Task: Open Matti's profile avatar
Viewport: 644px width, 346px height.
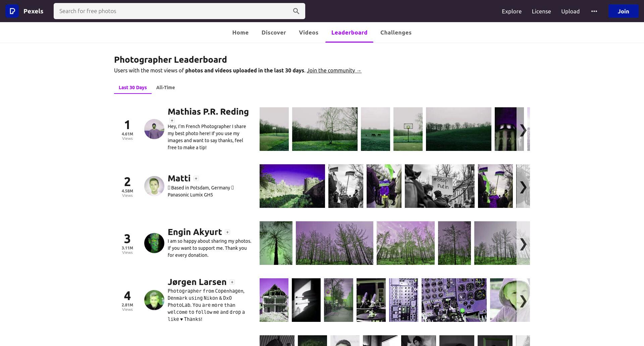Action: coord(154,186)
